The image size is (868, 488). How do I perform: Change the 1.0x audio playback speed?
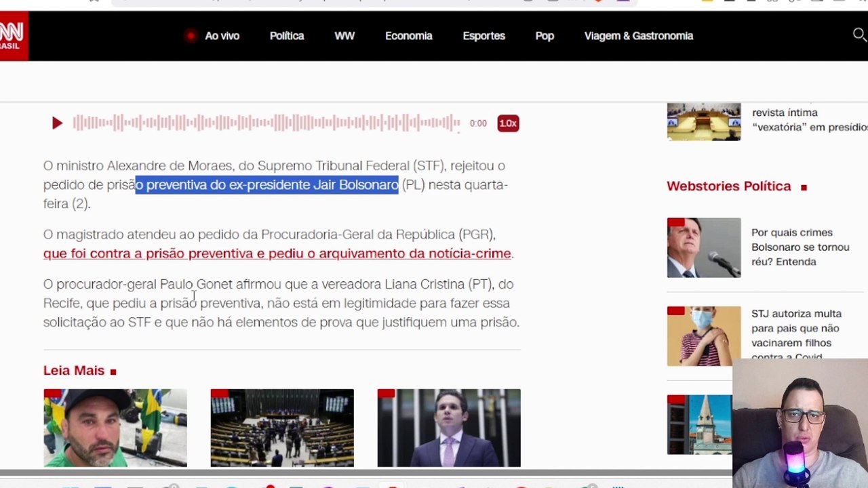[508, 123]
